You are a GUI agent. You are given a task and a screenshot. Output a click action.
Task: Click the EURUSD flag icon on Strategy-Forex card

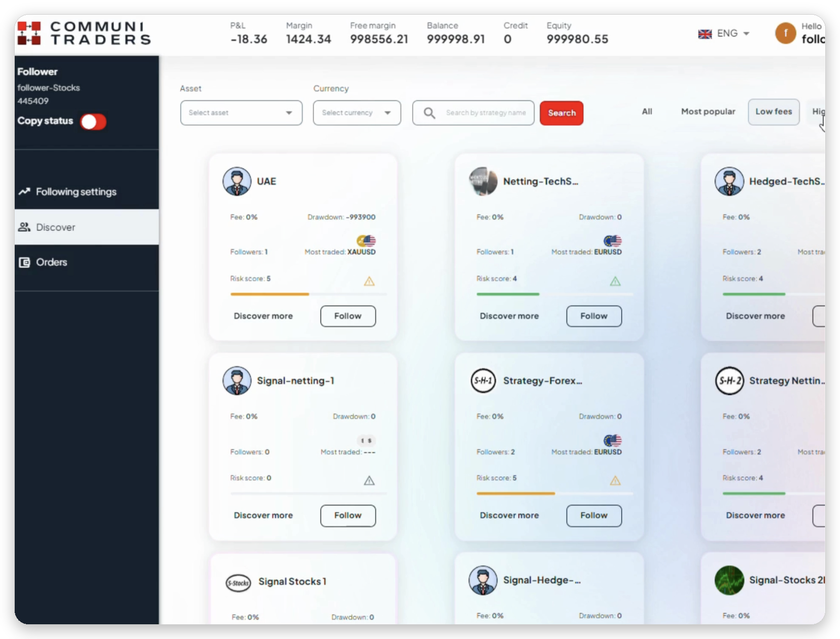[x=612, y=440]
